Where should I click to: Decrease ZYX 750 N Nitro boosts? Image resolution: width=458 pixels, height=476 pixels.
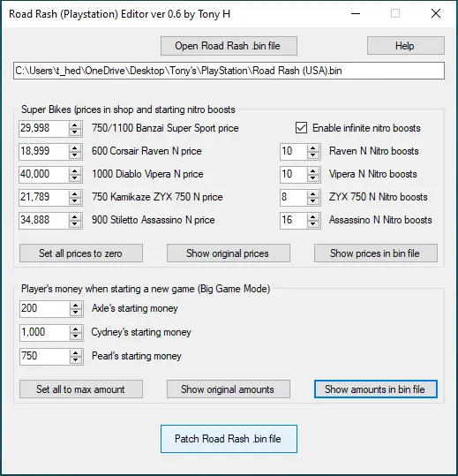click(x=313, y=200)
